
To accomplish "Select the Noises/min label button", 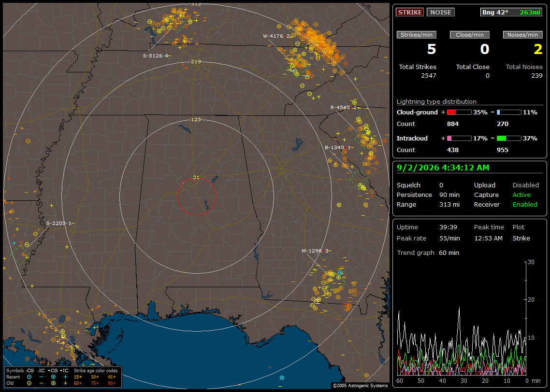I will 522,35.
